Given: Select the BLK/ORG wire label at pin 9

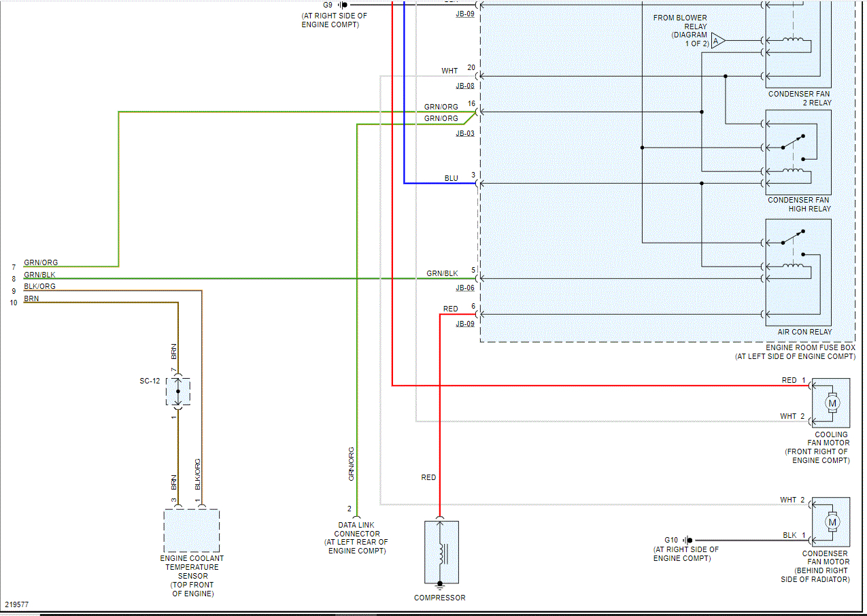Looking at the screenshot, I should tap(40, 286).
